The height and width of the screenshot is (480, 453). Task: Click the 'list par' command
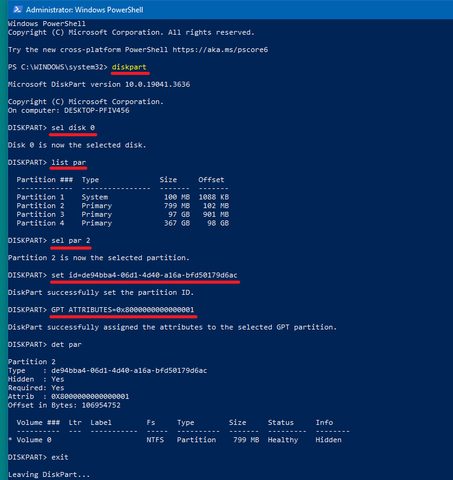click(69, 162)
